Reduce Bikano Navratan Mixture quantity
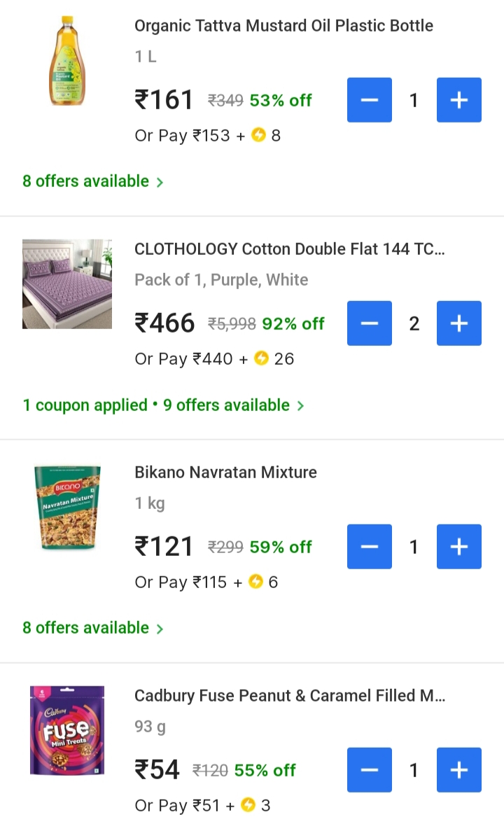 [370, 547]
